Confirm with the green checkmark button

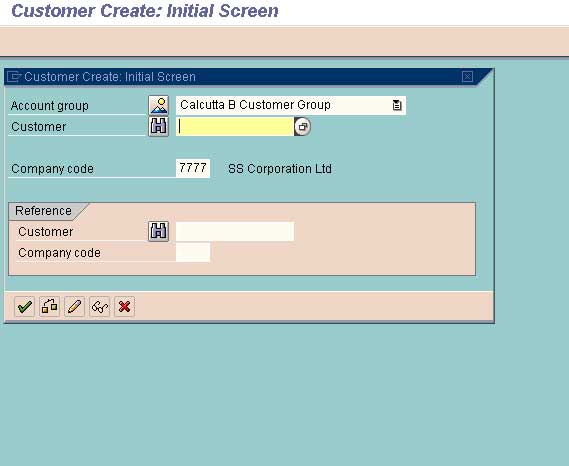tap(24, 307)
